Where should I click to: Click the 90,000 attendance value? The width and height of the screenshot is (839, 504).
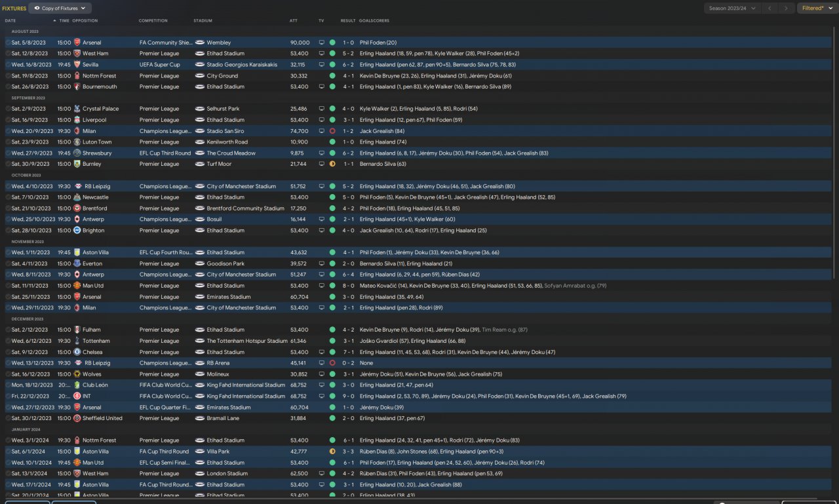[x=300, y=43]
